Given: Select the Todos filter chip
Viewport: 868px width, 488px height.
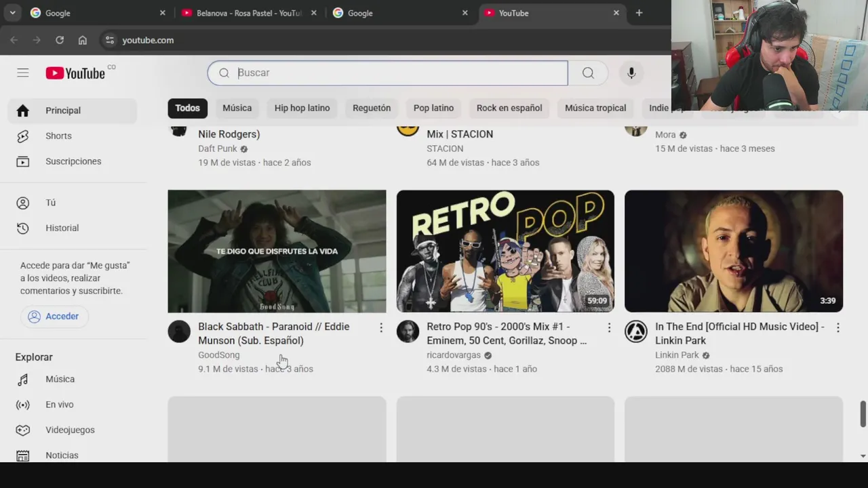Looking at the screenshot, I should pyautogui.click(x=187, y=108).
